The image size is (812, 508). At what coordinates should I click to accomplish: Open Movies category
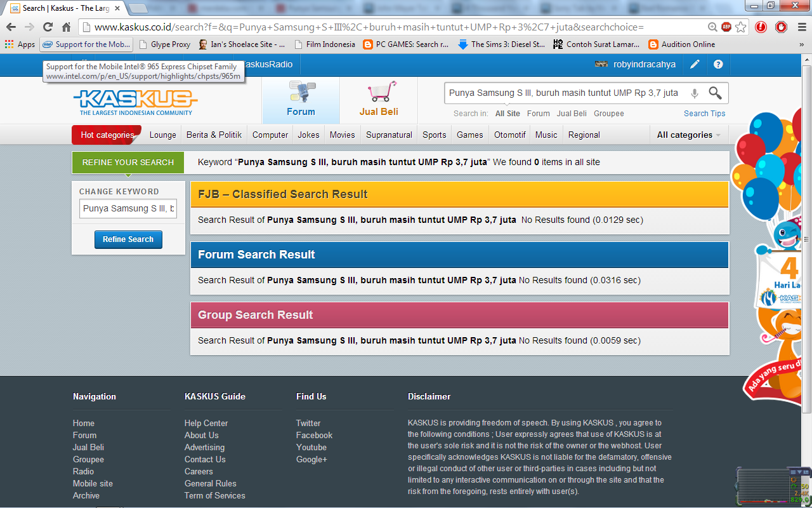(343, 135)
